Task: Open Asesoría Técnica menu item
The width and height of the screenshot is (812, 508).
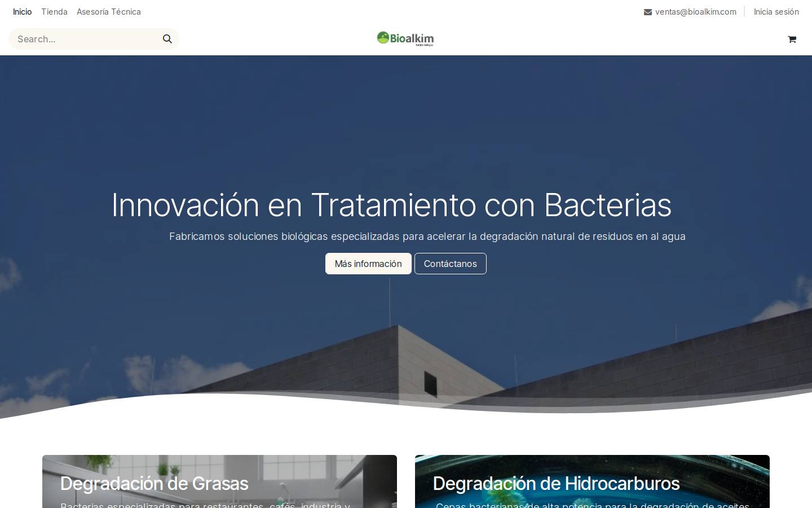Action: coord(109,12)
